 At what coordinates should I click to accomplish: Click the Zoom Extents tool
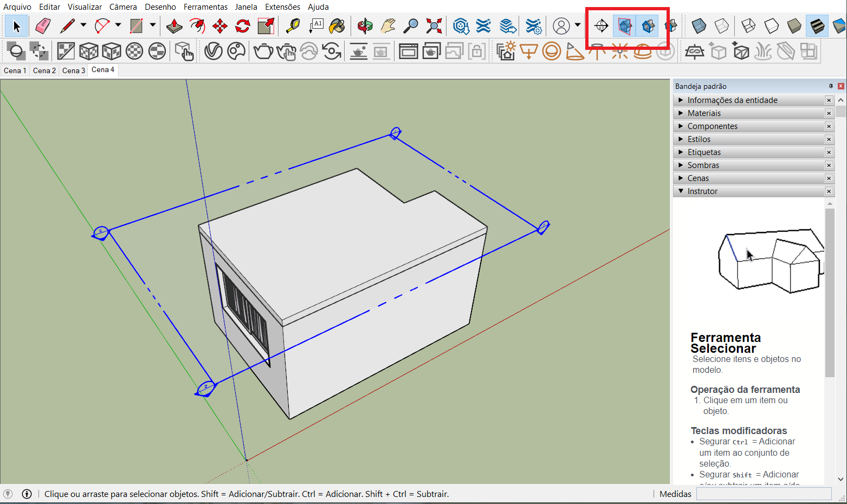(434, 26)
